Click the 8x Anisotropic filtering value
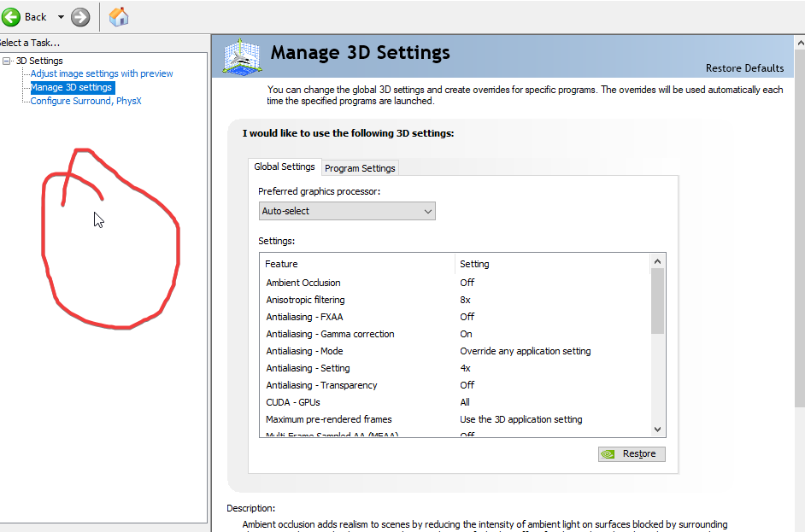Screen dimensions: 805x532 point(465,300)
